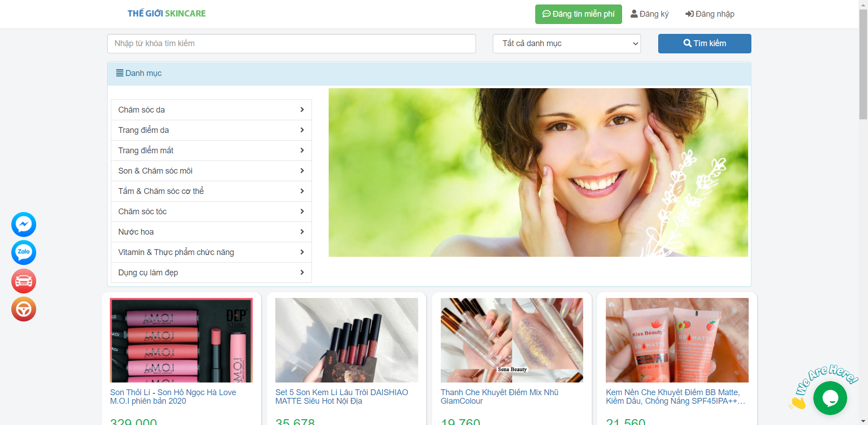Click the Danh mục hamburger list icon
Screen dimensions: 868x425
click(x=119, y=73)
